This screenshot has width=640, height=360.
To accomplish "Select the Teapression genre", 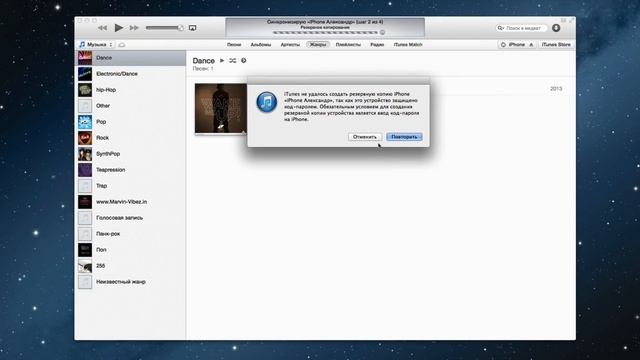I will point(131,170).
